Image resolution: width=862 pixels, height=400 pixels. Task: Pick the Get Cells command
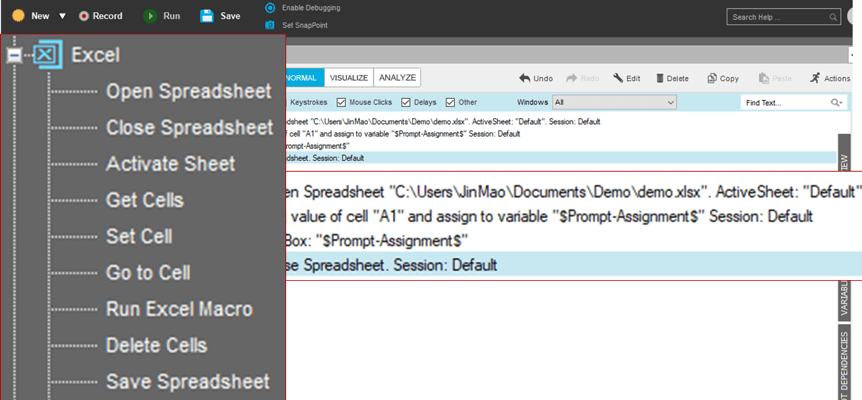click(x=145, y=200)
